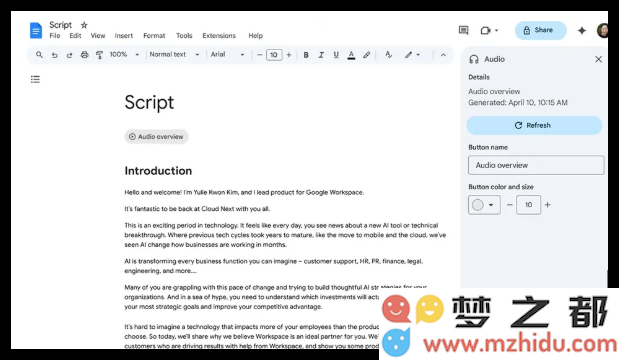Click the spelling and grammar check icon
This screenshot has width=619, height=360.
pos(388,55)
